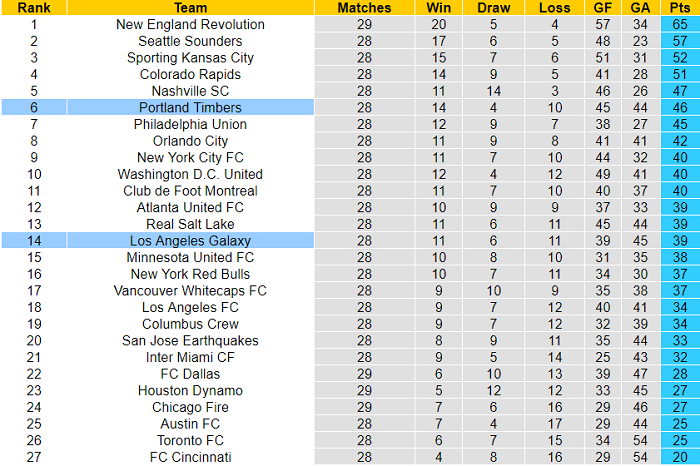700x466 pixels.
Task: Click the GF column header
Action: coord(603,8)
